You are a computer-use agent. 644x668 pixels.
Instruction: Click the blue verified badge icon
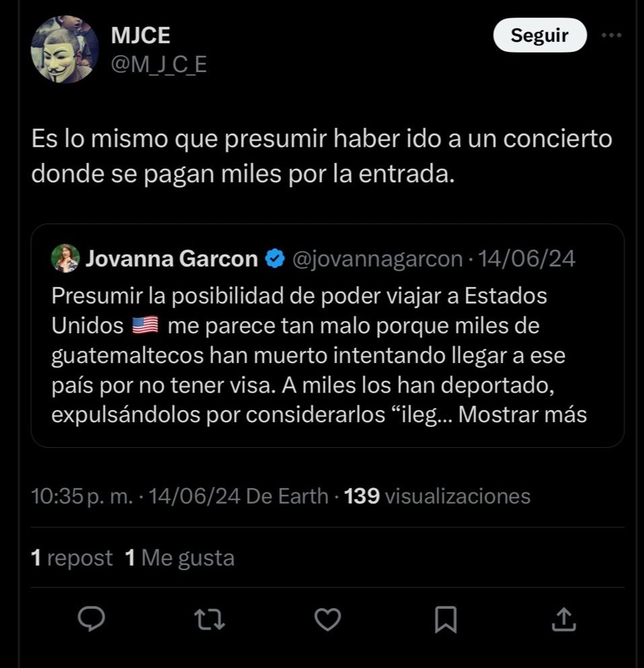click(274, 259)
